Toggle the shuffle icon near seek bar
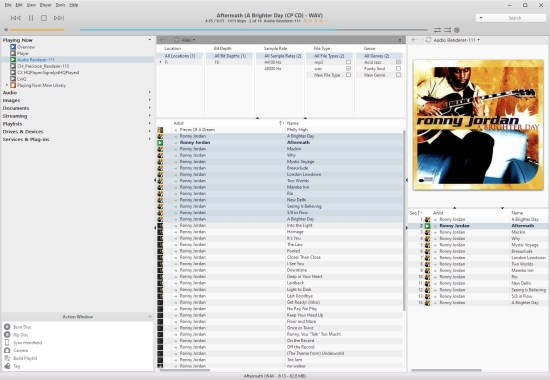The width and height of the screenshot is (550, 380). point(447,30)
